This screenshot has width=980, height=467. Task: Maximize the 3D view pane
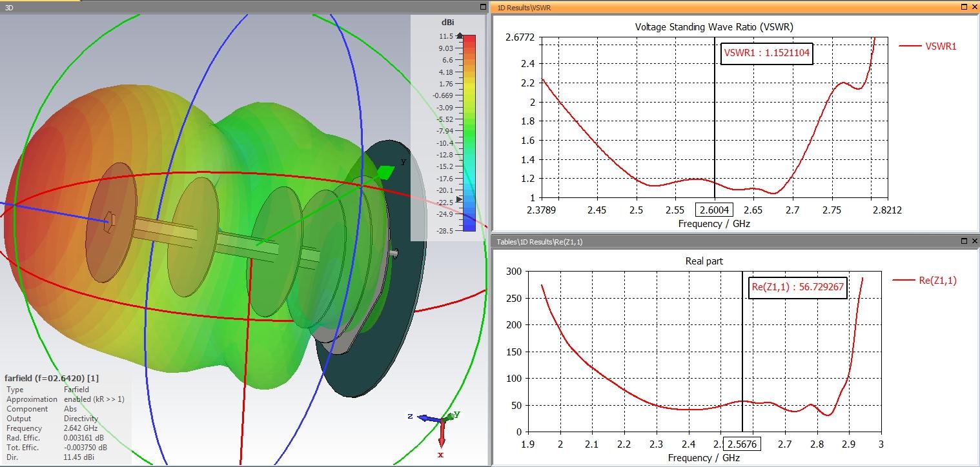click(483, 6)
